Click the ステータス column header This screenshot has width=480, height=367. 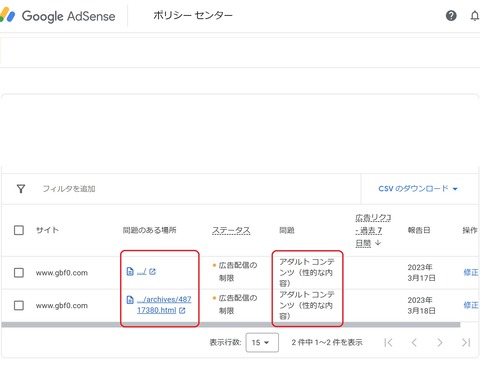click(x=231, y=230)
